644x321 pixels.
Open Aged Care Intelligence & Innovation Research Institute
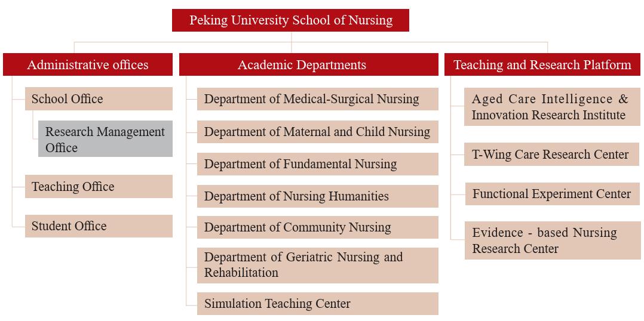pyautogui.click(x=552, y=107)
